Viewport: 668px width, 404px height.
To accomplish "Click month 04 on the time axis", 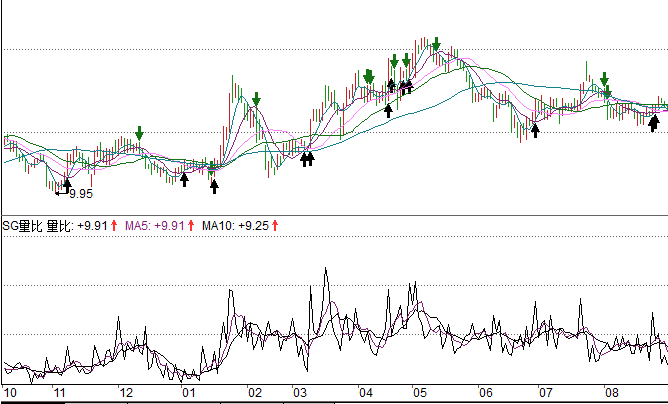I will (366, 392).
